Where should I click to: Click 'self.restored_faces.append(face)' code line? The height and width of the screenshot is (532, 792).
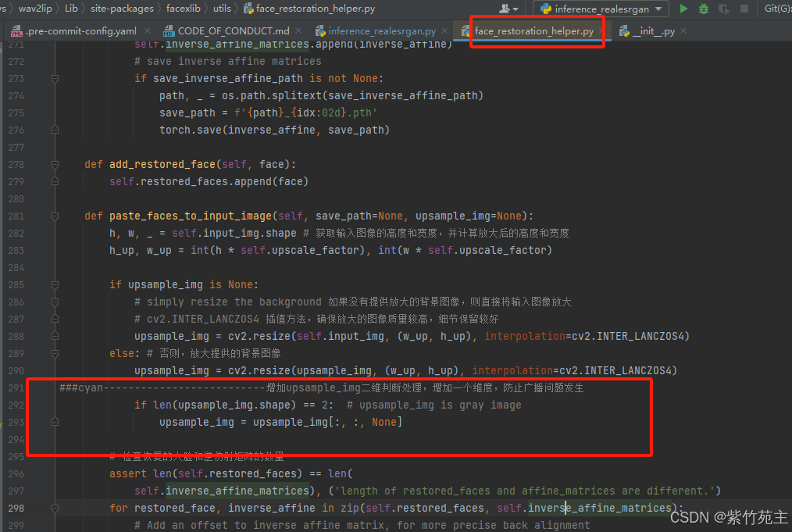coord(209,181)
